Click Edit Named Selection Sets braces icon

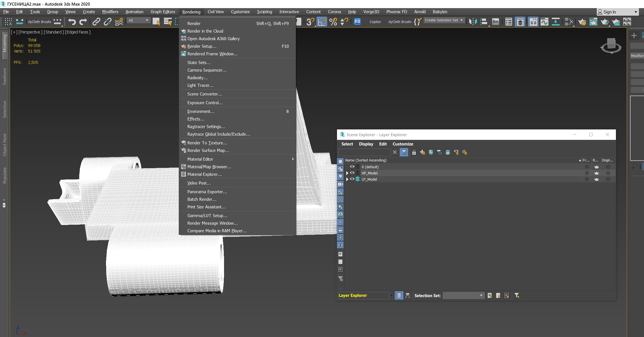pyautogui.click(x=418, y=22)
